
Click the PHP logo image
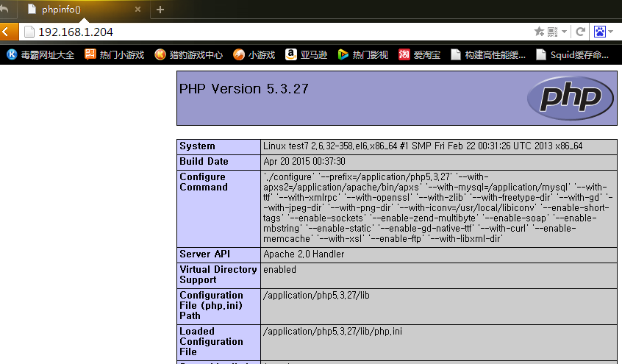(x=570, y=99)
